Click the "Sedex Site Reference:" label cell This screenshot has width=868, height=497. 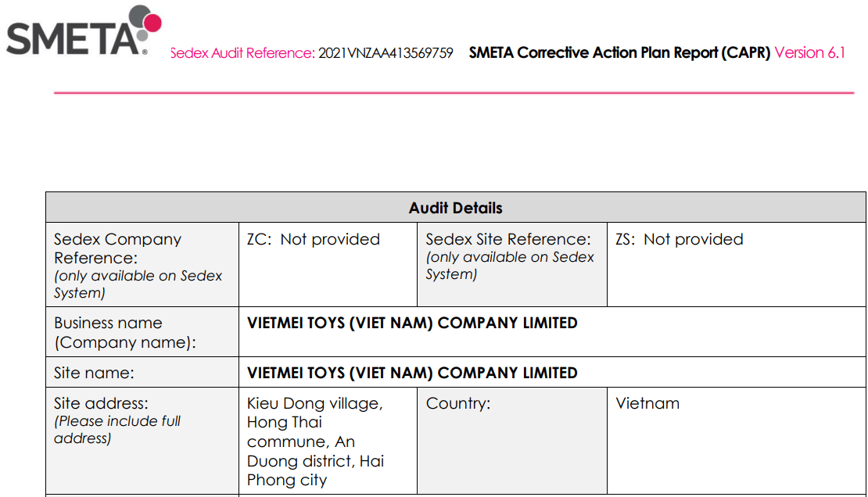coord(508,239)
